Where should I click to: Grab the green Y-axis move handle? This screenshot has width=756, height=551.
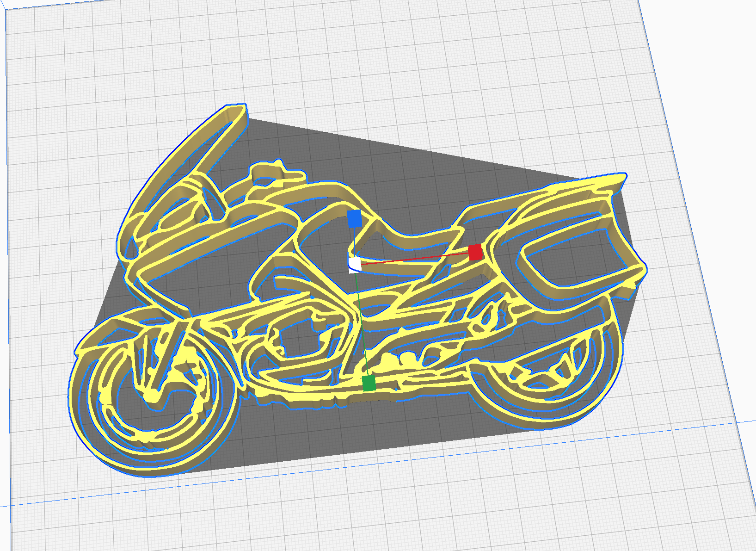tap(369, 383)
